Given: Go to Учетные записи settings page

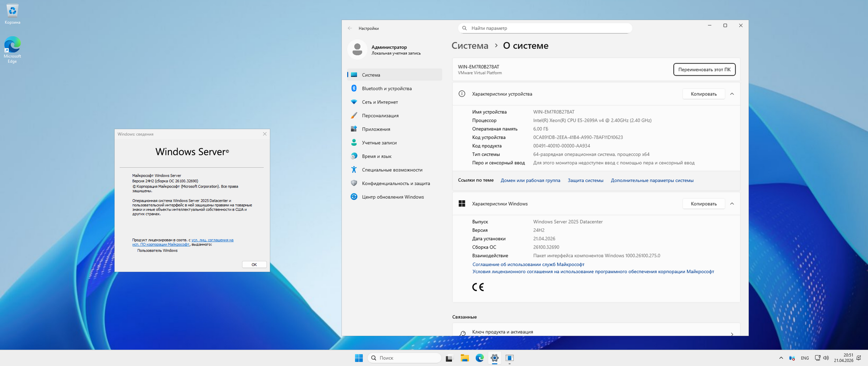Looking at the screenshot, I should (x=379, y=143).
